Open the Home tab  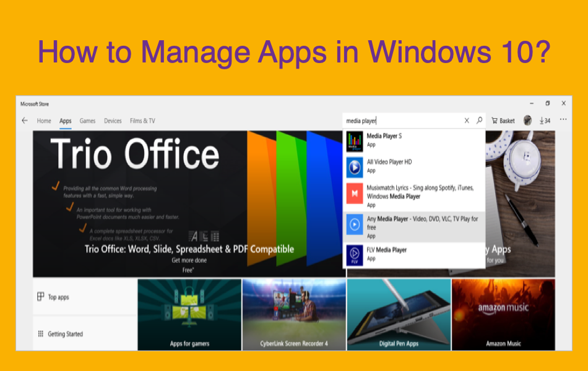click(x=44, y=121)
